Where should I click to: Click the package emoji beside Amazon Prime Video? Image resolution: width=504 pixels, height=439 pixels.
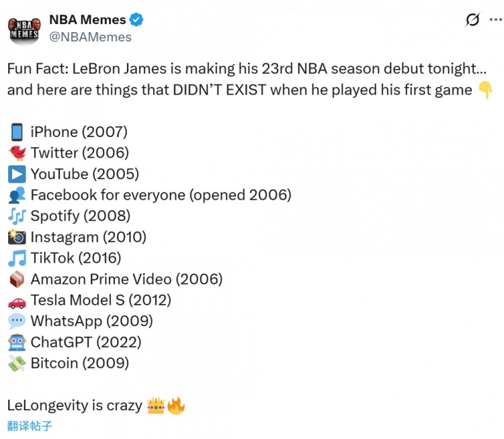[x=17, y=279]
